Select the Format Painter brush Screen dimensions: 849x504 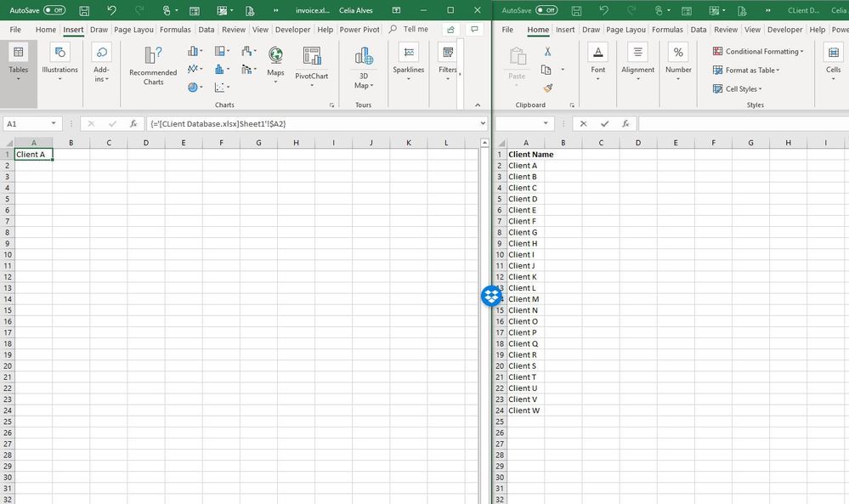pos(547,88)
